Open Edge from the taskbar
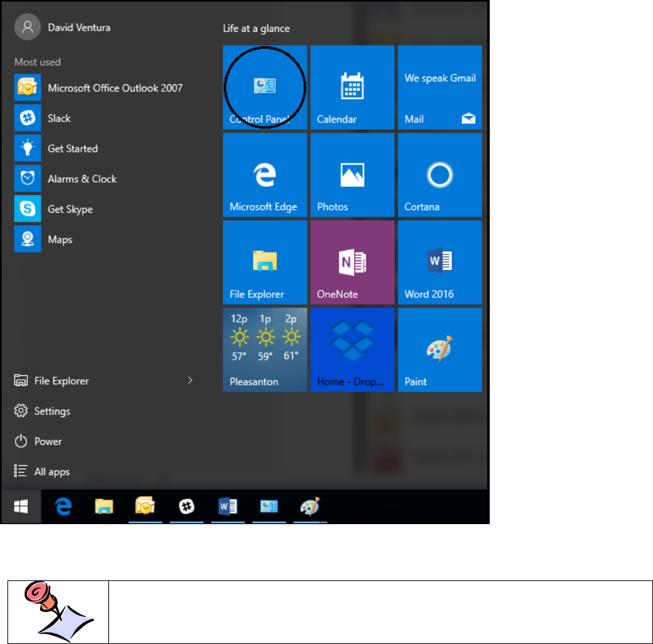The image size is (653, 644). (x=63, y=507)
